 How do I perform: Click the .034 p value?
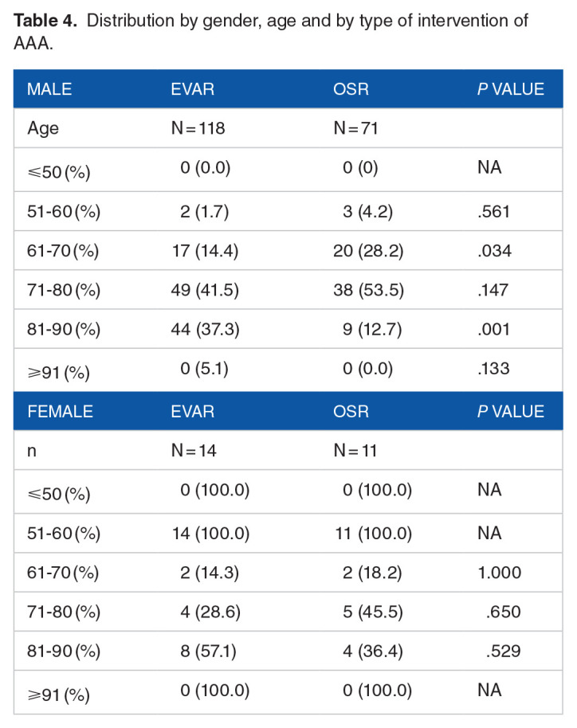[x=494, y=251]
